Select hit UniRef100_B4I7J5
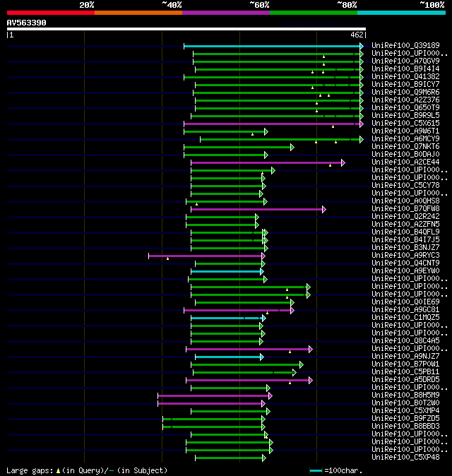 pyautogui.click(x=405, y=239)
